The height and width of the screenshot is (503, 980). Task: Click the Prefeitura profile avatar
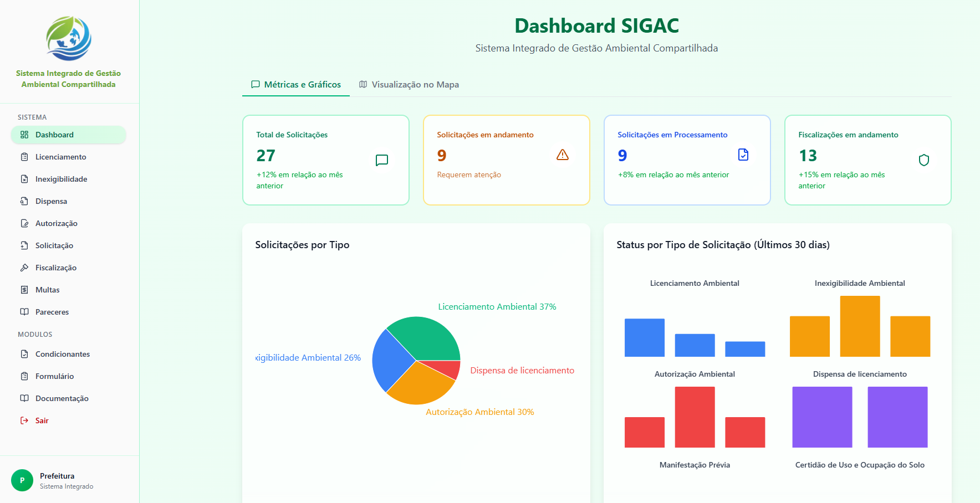pos(22,480)
